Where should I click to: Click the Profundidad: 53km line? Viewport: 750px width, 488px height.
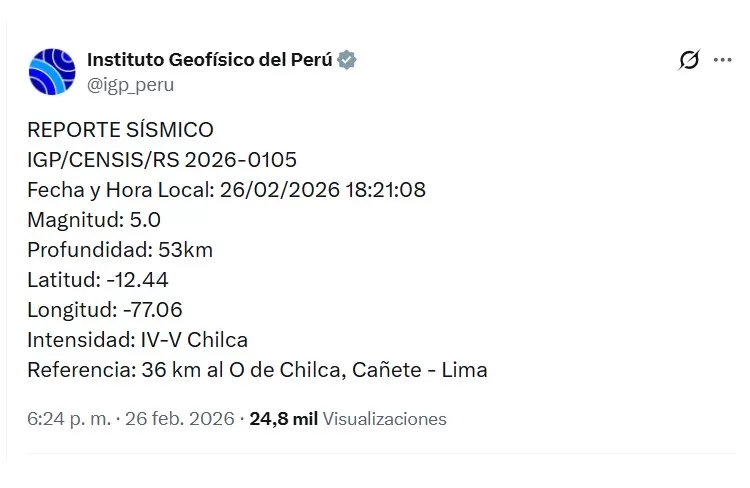tap(120, 250)
